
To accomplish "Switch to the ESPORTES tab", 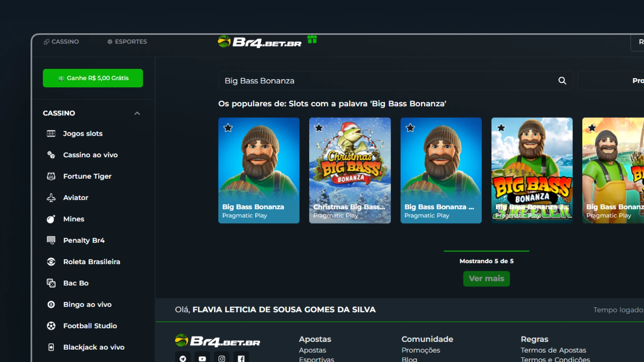I will (127, 42).
